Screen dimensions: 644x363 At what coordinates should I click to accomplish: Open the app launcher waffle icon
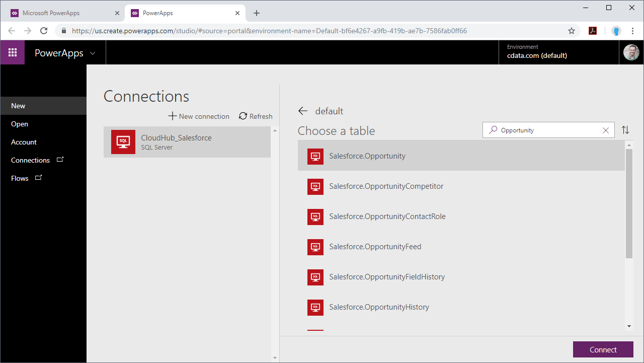click(x=13, y=52)
